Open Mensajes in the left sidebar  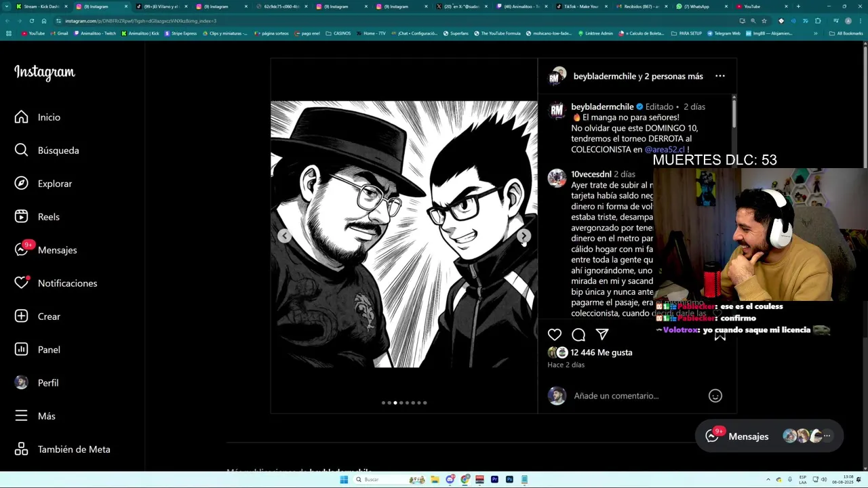(45, 250)
